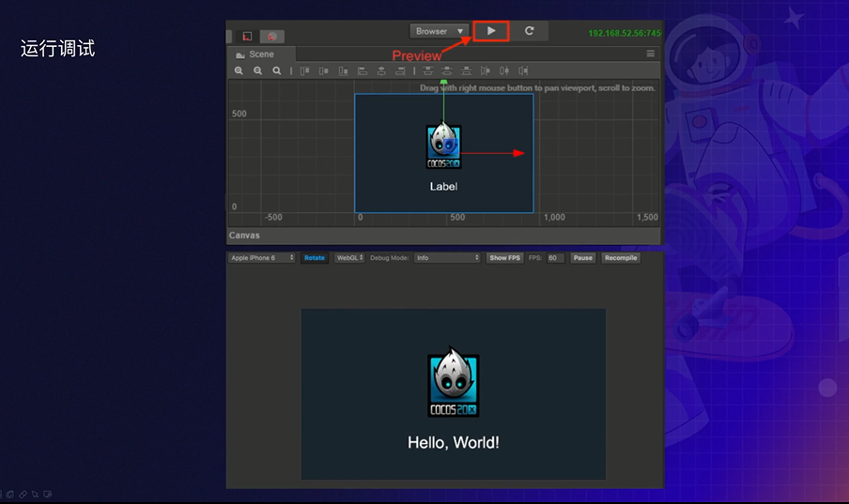
Task: Start preview with the play button
Action: tap(491, 31)
